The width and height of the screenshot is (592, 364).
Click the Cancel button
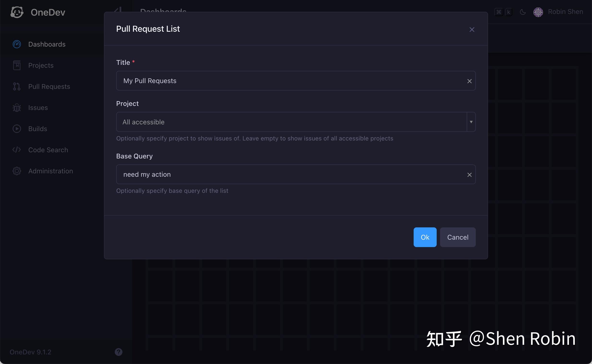(x=458, y=237)
